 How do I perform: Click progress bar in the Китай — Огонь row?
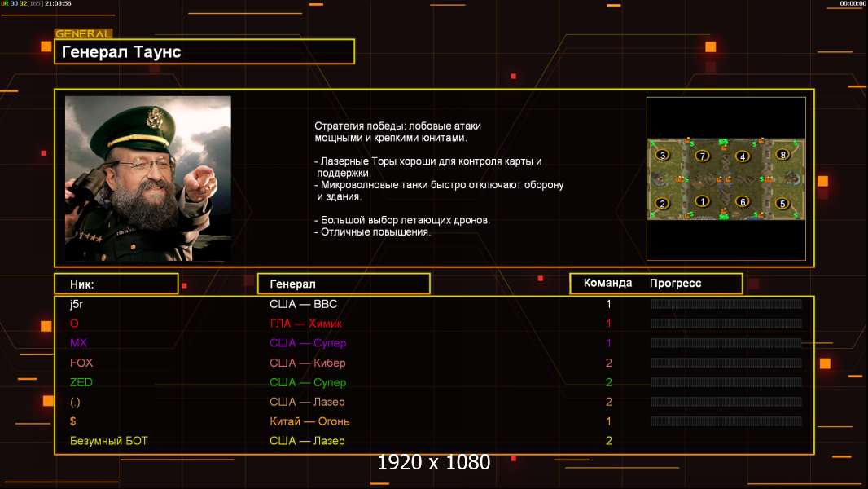point(726,421)
